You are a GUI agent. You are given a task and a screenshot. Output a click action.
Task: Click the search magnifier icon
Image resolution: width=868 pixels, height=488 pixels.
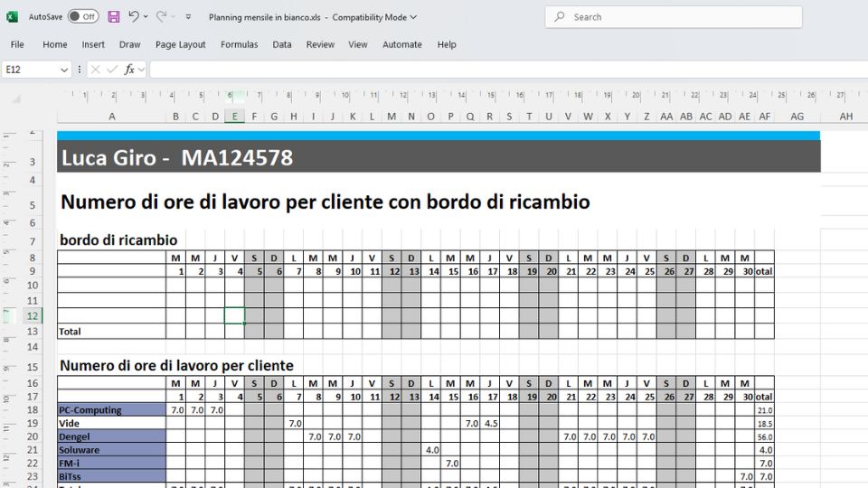561,16
